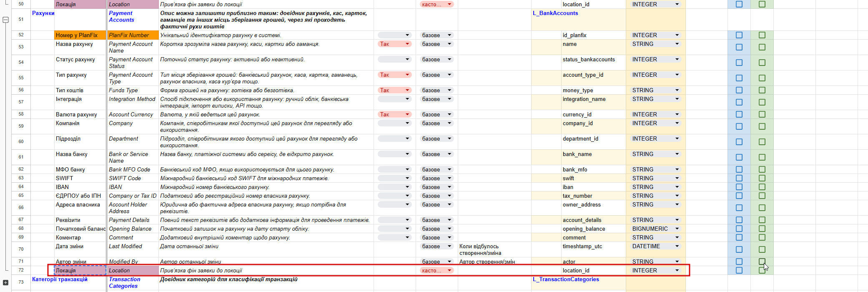Viewport: 868px width, 292px height.
Task: Tick the blue-column checkbox in iban row
Action: (739, 187)
